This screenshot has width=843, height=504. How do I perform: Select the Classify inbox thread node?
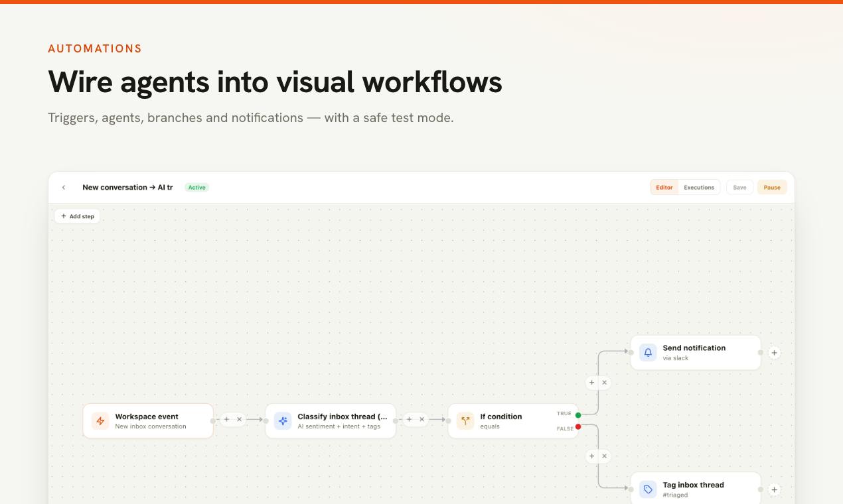(331, 421)
